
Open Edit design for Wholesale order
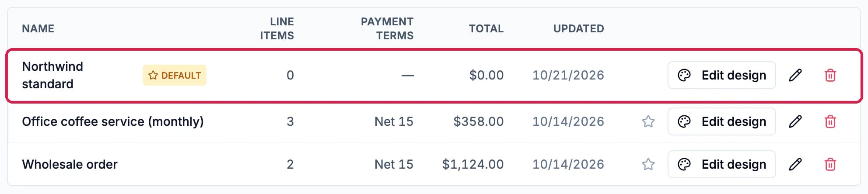722,164
